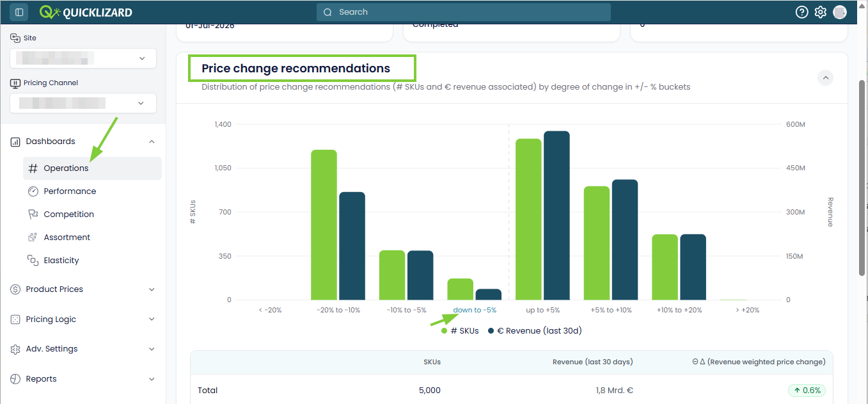
Task: Click the 'up to +5%' axis label
Action: (543, 310)
